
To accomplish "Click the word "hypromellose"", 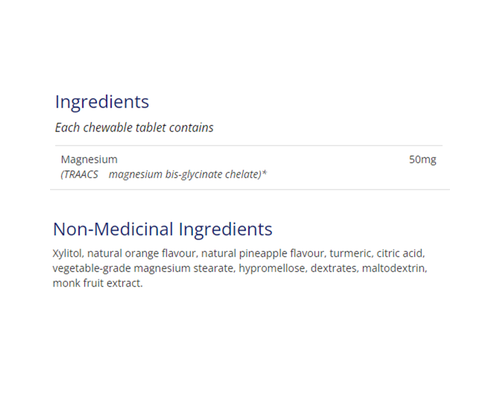I will click(x=271, y=268).
